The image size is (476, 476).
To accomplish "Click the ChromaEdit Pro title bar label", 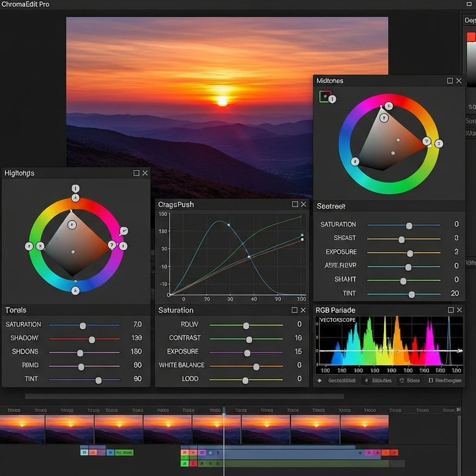I will pos(24,5).
